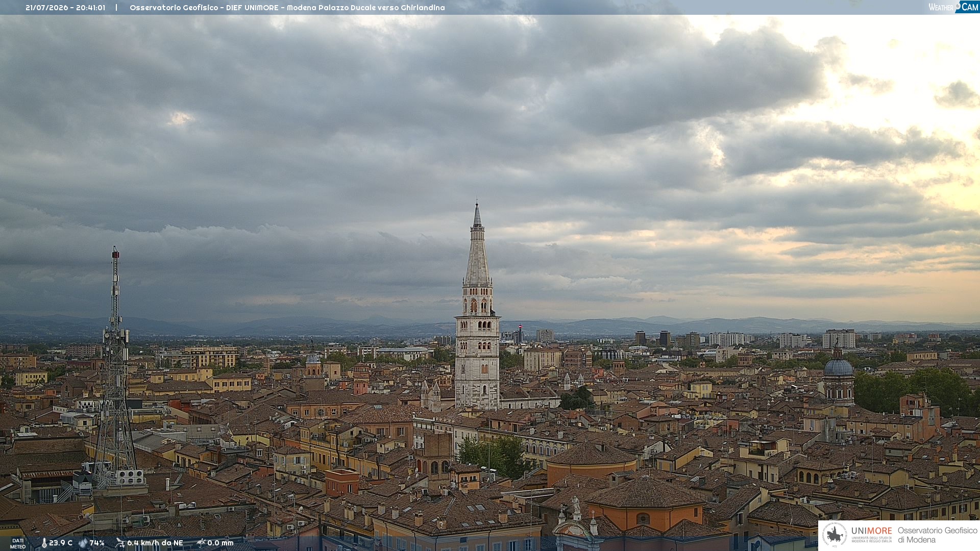Click the humidity water drops icon
This screenshot has height=551, width=980.
(83, 543)
